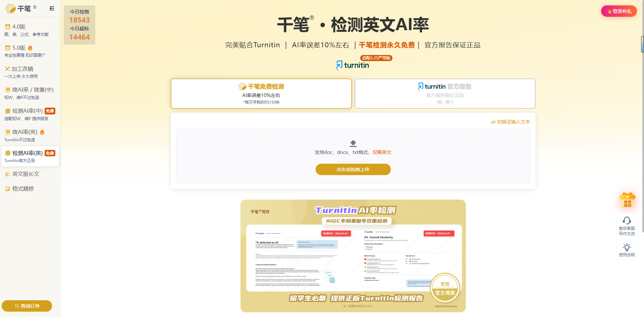The image size is (644, 317).
Task: Click the upload arrow icon
Action: [353, 144]
